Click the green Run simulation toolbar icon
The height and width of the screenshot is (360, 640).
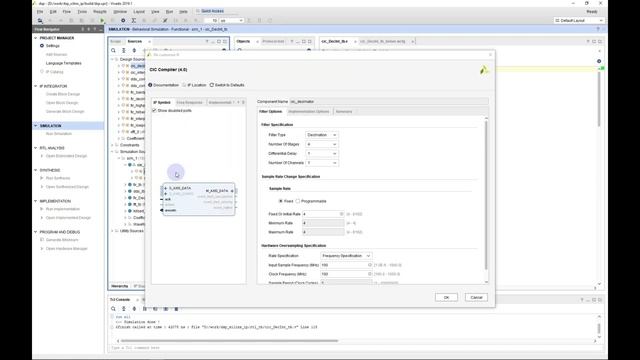(102, 20)
